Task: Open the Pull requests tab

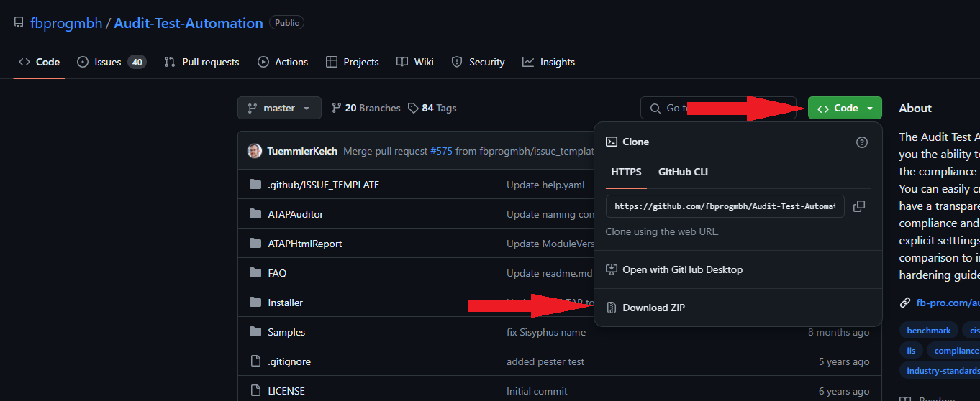Action: [201, 62]
